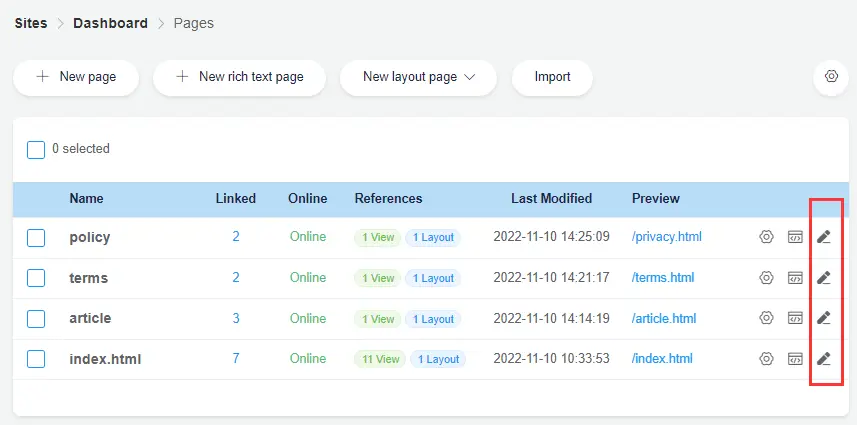Sort by the Last Modified column header
The width and height of the screenshot is (857, 425).
click(551, 198)
